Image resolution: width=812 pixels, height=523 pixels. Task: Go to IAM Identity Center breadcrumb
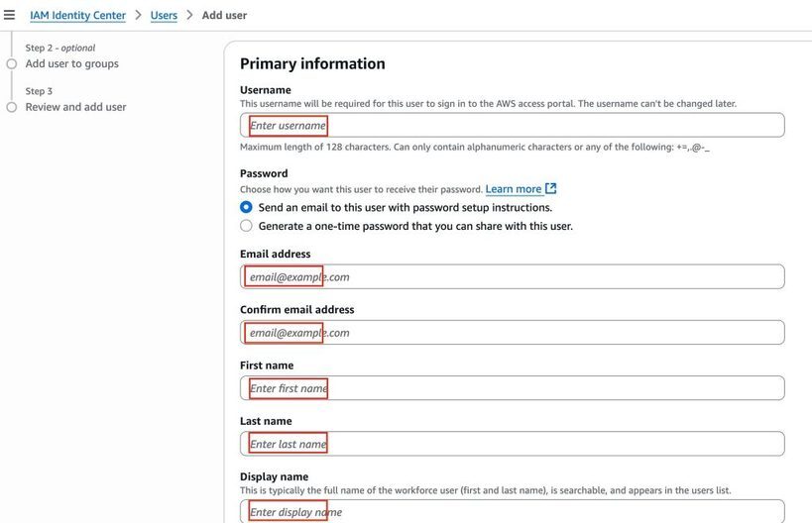point(77,16)
